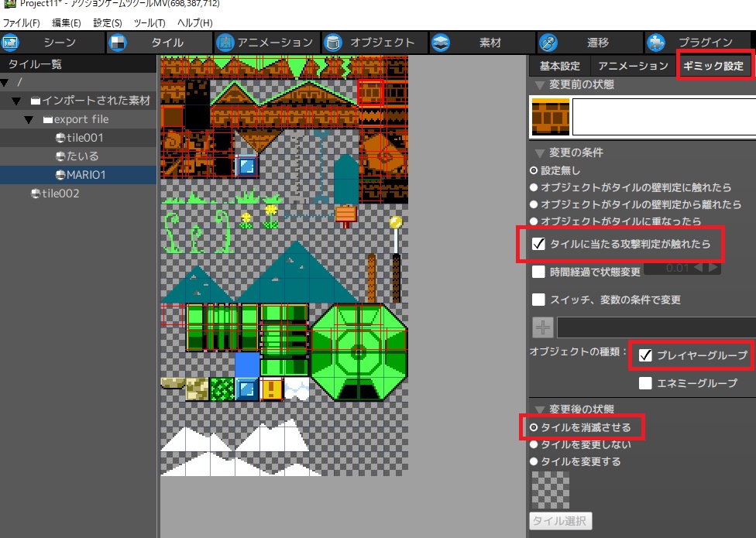Open the ファイル(F) menu

[21, 22]
